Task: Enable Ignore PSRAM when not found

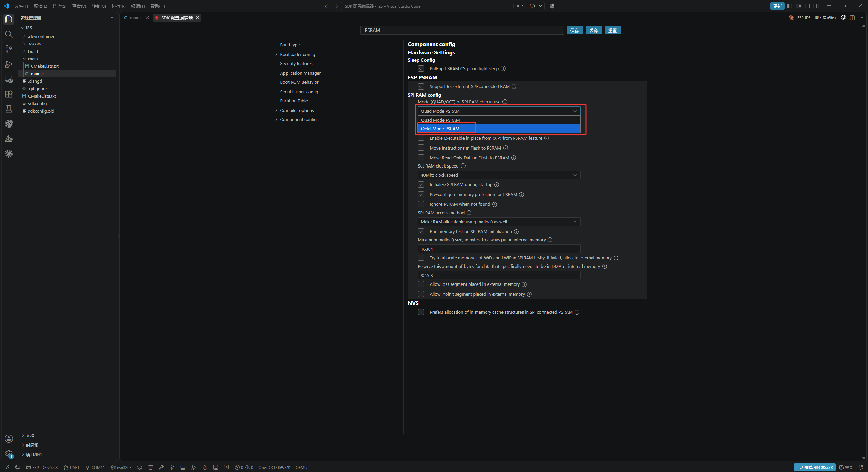Action: coord(421,204)
